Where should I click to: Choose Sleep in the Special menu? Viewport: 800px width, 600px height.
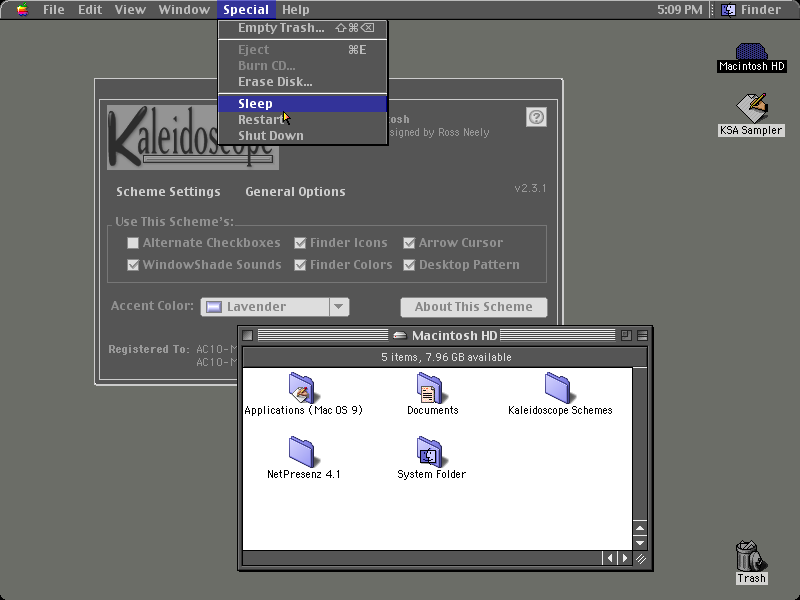tap(303, 104)
